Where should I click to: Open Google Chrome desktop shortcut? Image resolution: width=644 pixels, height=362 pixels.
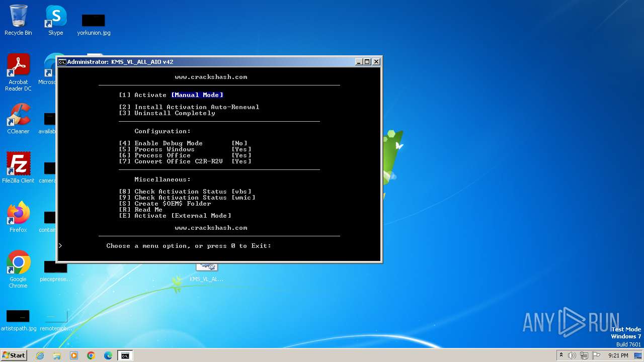click(18, 269)
